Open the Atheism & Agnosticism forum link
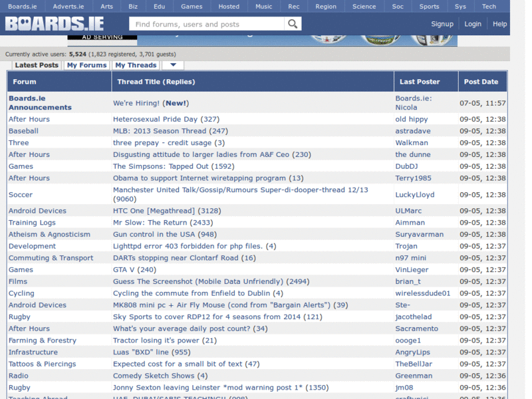This screenshot has height=399, width=532. click(49, 235)
